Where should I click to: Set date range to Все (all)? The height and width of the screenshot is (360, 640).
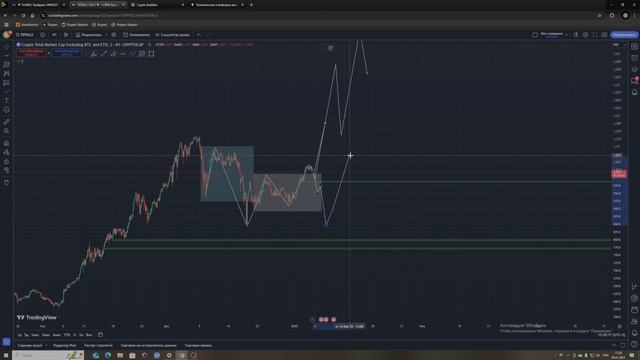click(89, 335)
